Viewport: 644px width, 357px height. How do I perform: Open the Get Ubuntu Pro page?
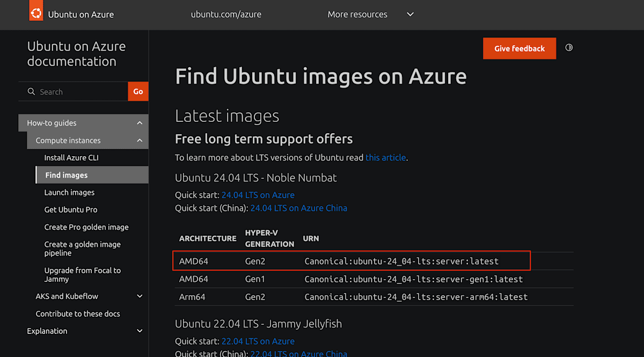71,210
